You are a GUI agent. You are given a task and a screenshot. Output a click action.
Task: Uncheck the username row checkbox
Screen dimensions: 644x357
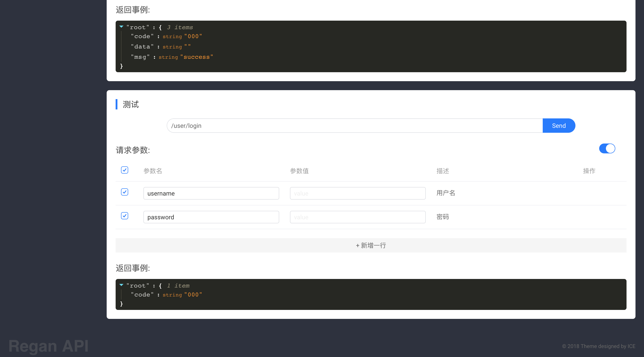[x=125, y=192]
